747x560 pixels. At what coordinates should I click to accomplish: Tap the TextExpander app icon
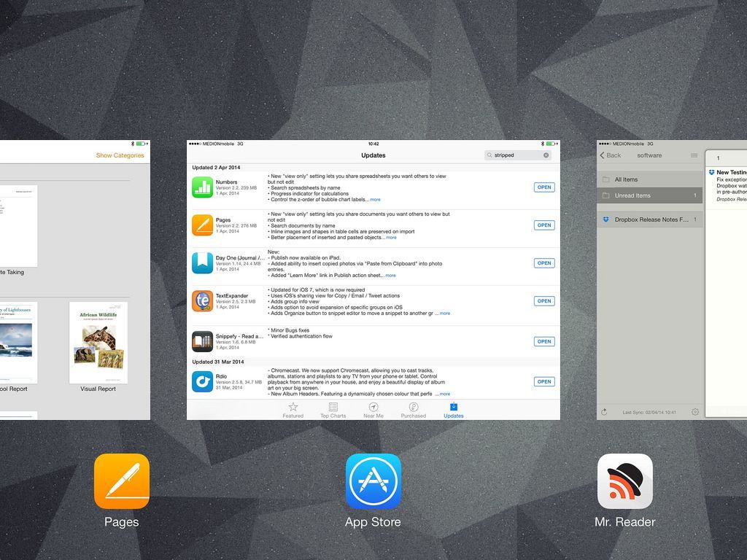[202, 301]
